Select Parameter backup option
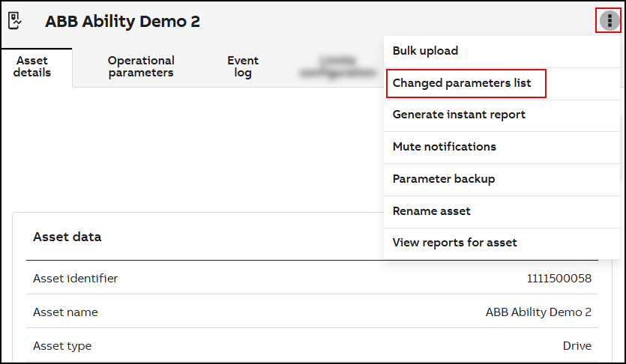The width and height of the screenshot is (626, 364). click(443, 179)
